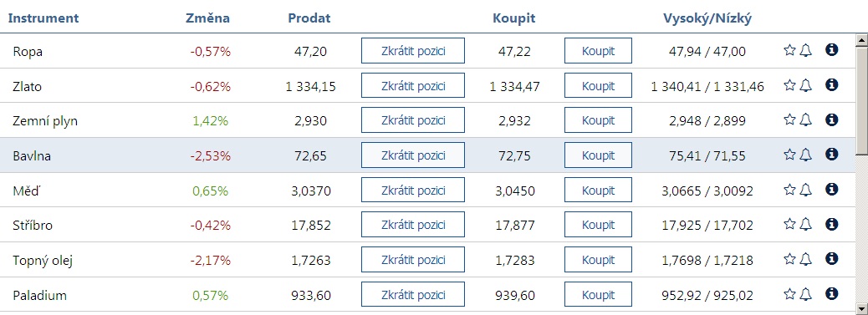Enable bell notification for Paladium
The height and width of the screenshot is (315, 868).
pos(805,294)
